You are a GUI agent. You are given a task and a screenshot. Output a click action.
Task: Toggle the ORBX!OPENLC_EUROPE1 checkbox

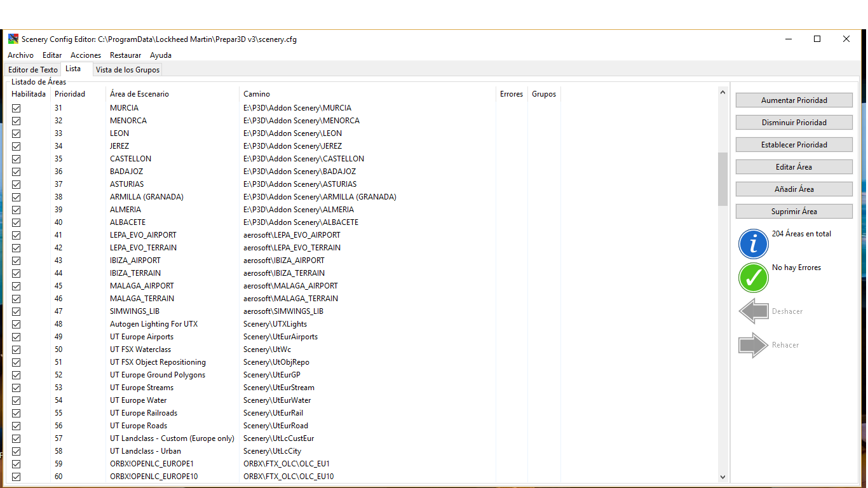(17, 464)
